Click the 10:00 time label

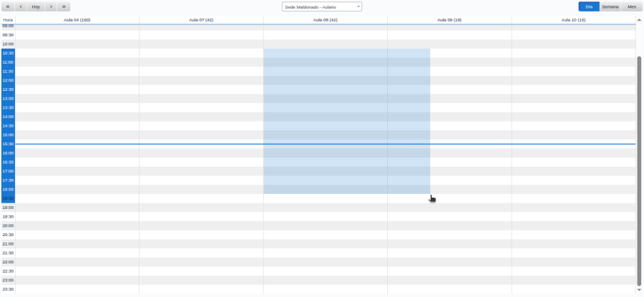8,44
